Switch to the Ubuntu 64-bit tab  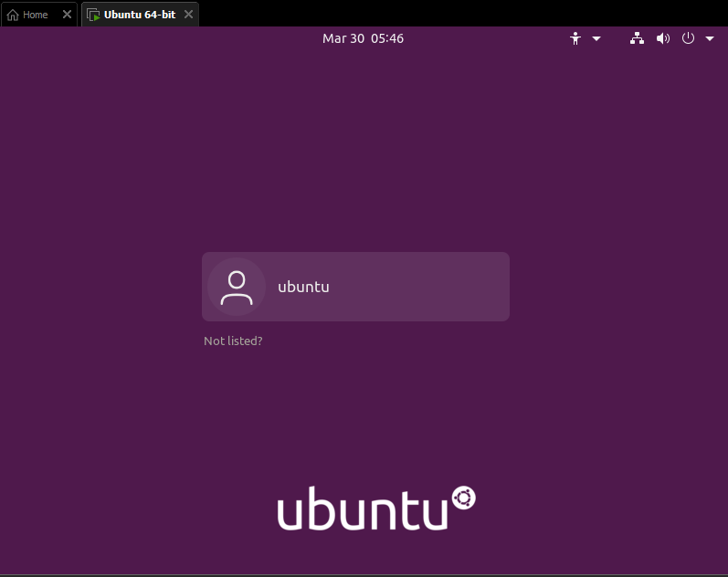click(x=141, y=15)
